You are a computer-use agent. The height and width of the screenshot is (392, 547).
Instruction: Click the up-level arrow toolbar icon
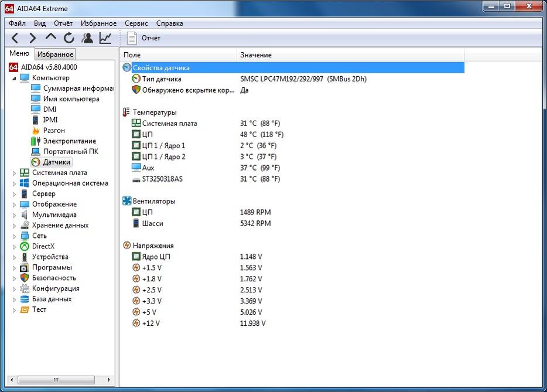(50, 37)
